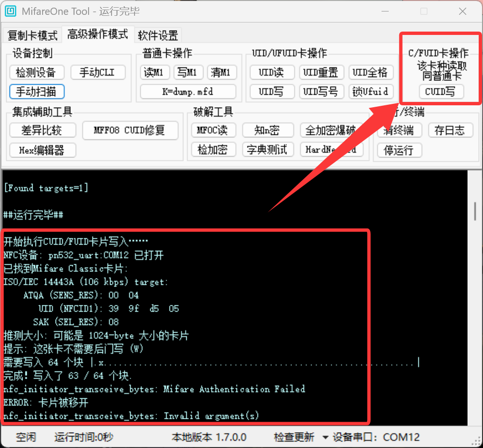Click the UID重置 button
483x448 pixels.
coord(321,73)
